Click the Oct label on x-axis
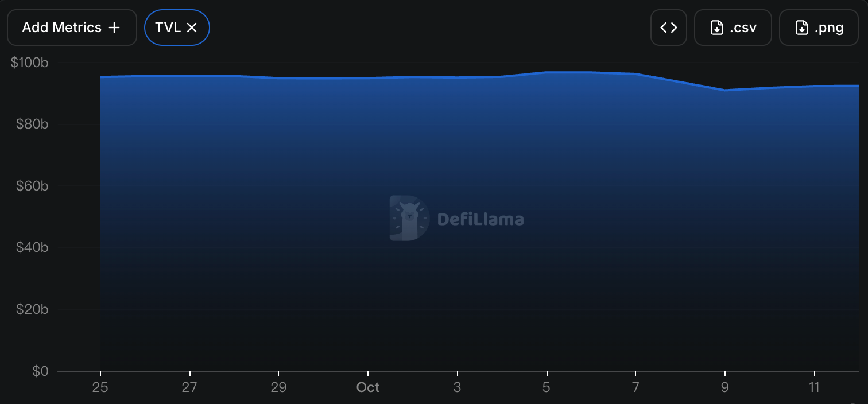Viewport: 868px width, 404px height. coord(367,387)
